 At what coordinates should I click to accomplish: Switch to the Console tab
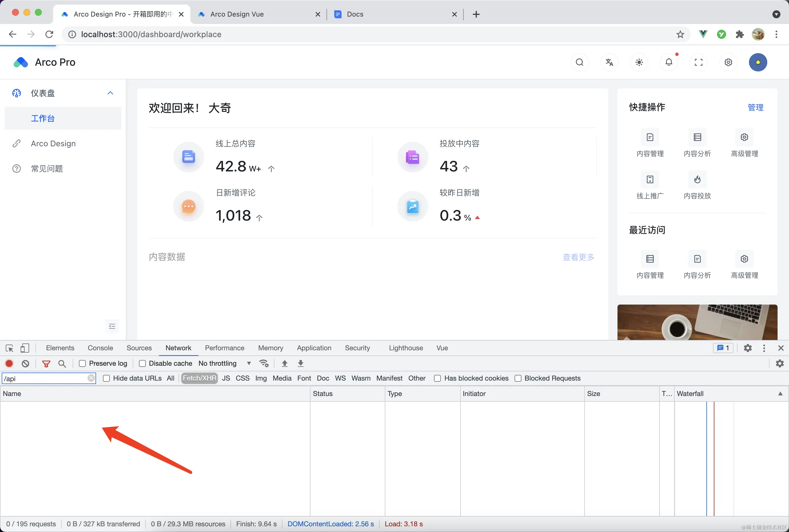[100, 348]
